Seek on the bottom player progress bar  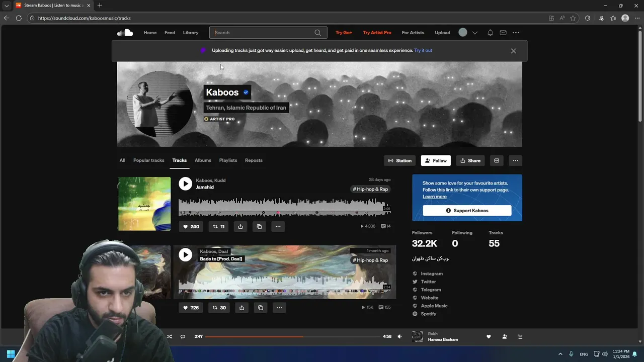pyautogui.click(x=292, y=336)
